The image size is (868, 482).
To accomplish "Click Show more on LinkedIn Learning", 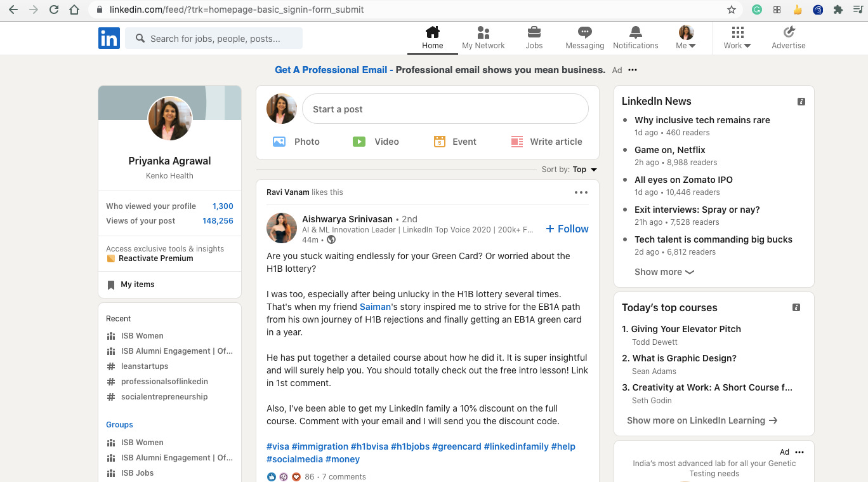I will 702,420.
